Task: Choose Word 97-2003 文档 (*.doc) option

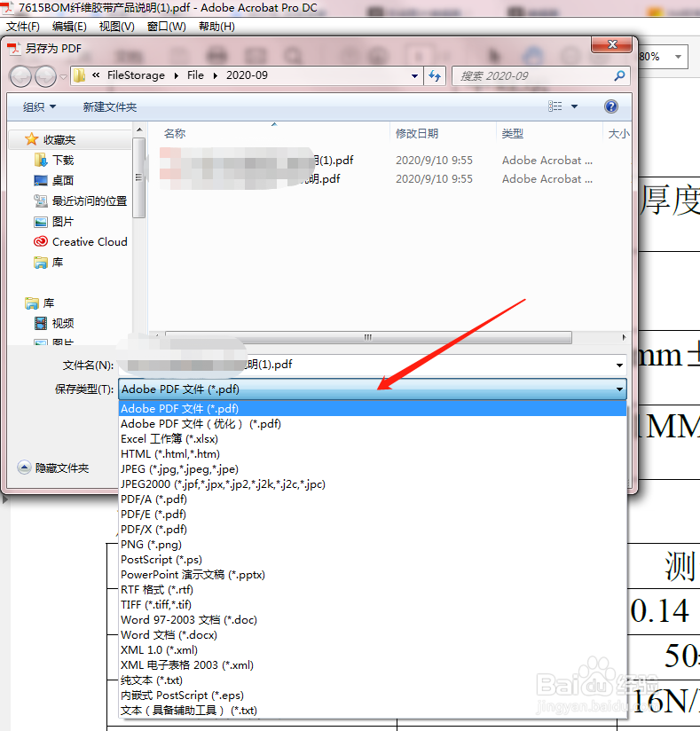Action: 372,620
